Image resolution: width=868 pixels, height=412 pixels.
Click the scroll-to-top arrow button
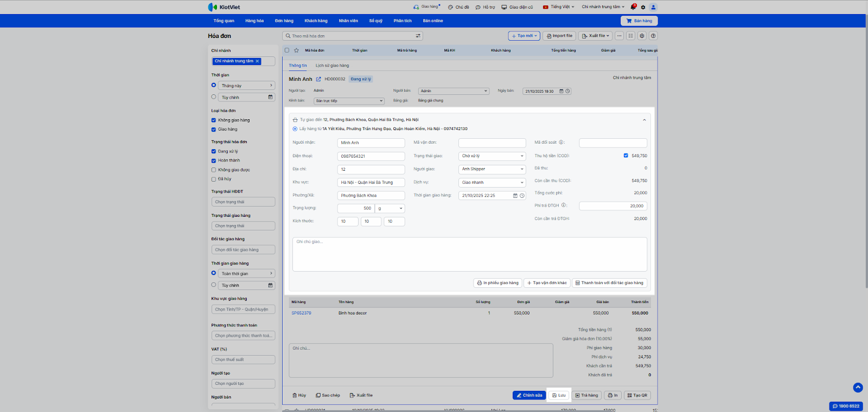click(858, 387)
